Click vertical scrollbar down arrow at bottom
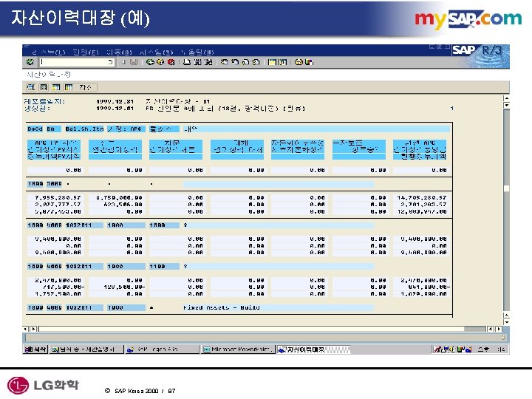Screen dimensions: 532x399 coord(506,321)
